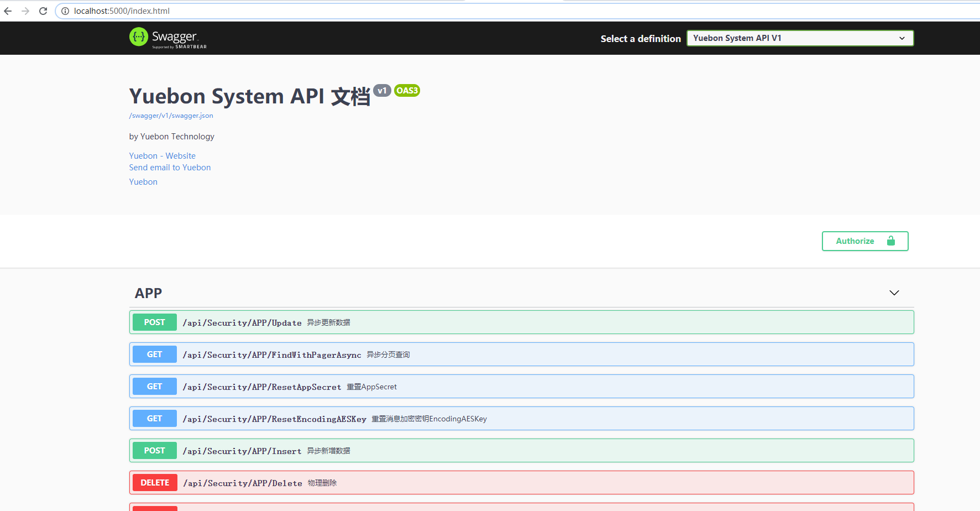Expand GET FindWithPagerAsync operation
Image resolution: width=980 pixels, height=511 pixels.
click(x=521, y=354)
